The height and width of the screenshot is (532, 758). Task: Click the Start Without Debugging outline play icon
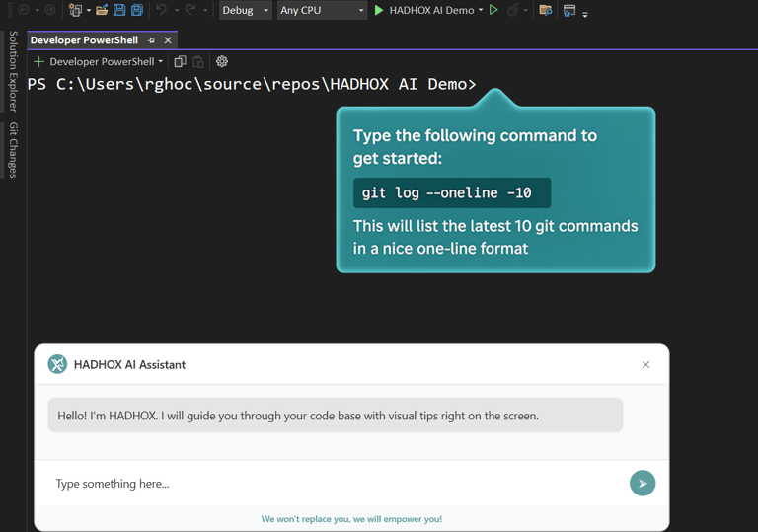[x=493, y=10]
